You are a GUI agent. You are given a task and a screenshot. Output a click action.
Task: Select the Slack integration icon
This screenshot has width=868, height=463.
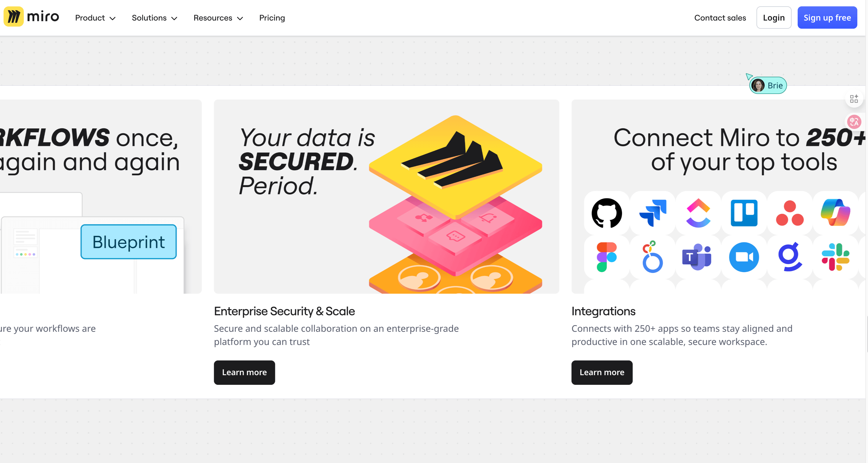[x=835, y=257]
